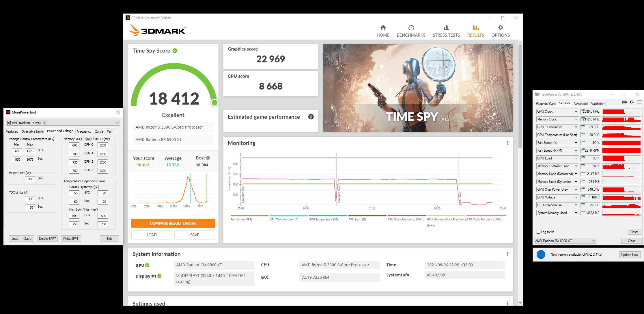644x314 pixels.
Task: Open the Validation tab in GPU-Z
Action: [598, 104]
